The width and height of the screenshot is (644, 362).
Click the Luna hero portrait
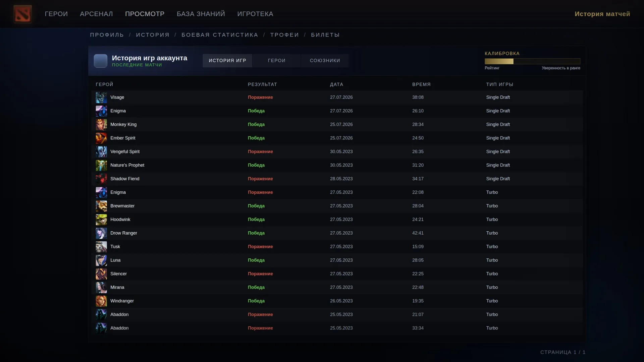(x=101, y=260)
